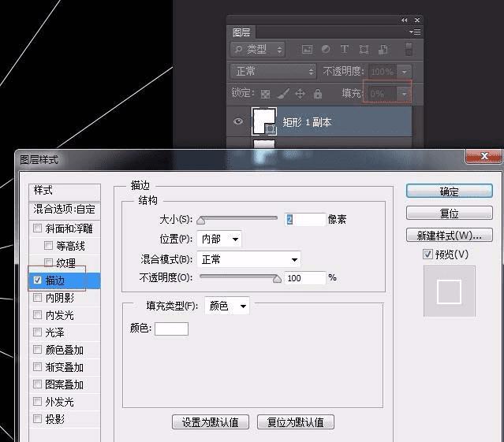
Task: Click smart object filter icon
Action: (x=383, y=49)
